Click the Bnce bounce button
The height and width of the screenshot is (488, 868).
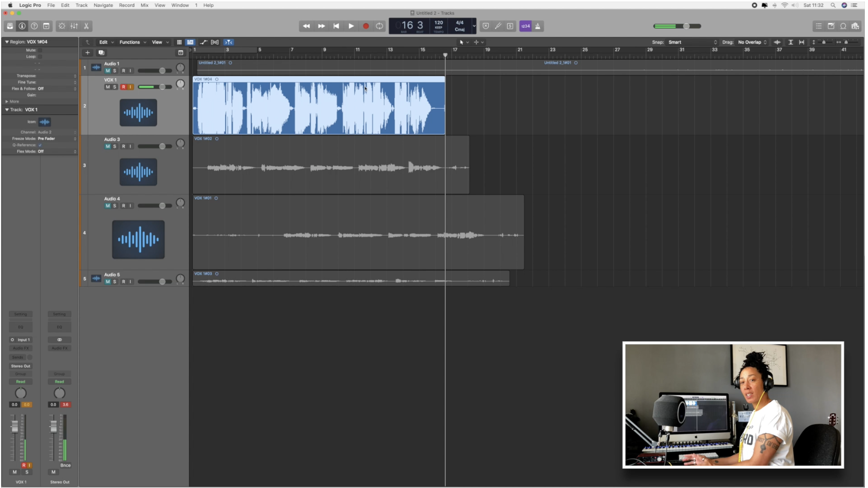point(65,466)
